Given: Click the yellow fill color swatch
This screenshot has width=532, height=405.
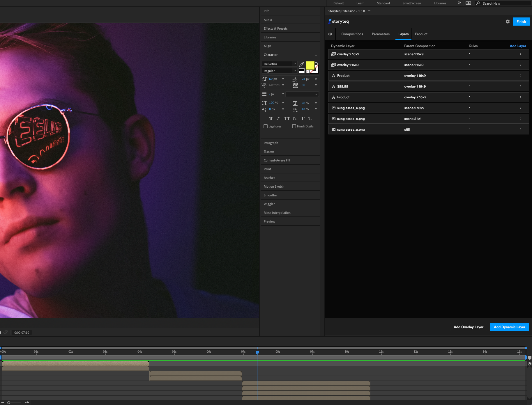Looking at the screenshot, I should (x=310, y=65).
